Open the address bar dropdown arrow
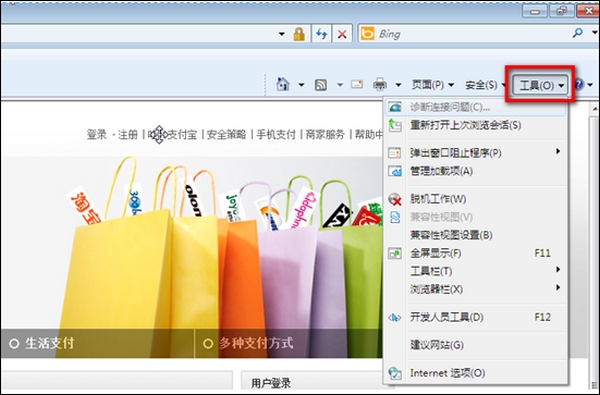The image size is (600, 395). [x=282, y=34]
